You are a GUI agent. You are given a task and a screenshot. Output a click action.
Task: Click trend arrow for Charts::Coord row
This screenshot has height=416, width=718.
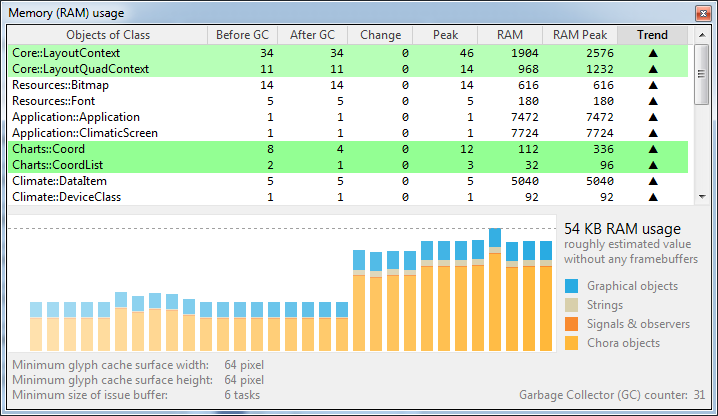[654, 150]
